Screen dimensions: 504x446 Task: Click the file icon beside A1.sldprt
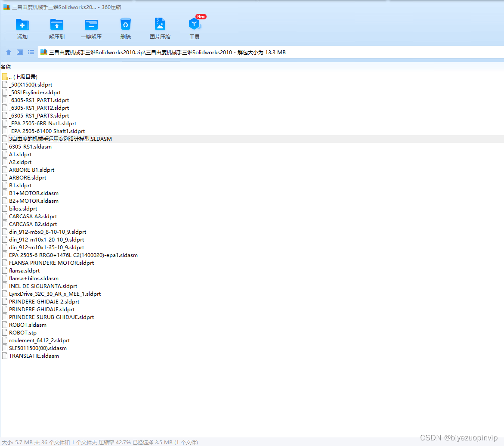pos(5,155)
